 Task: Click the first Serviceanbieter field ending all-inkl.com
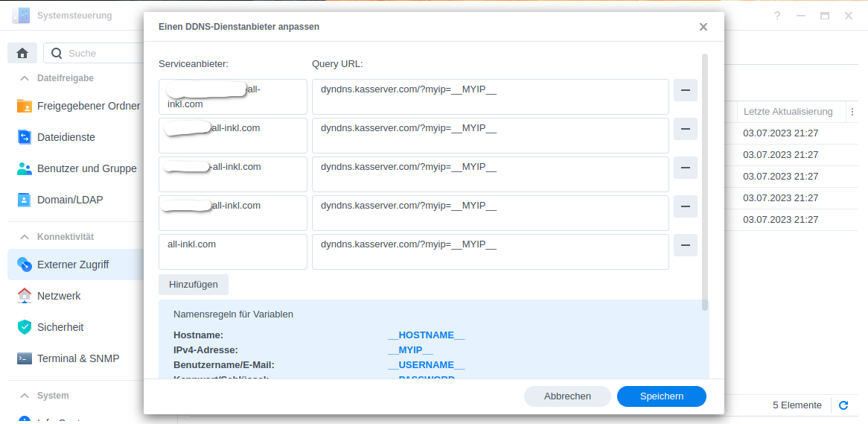pos(232,97)
